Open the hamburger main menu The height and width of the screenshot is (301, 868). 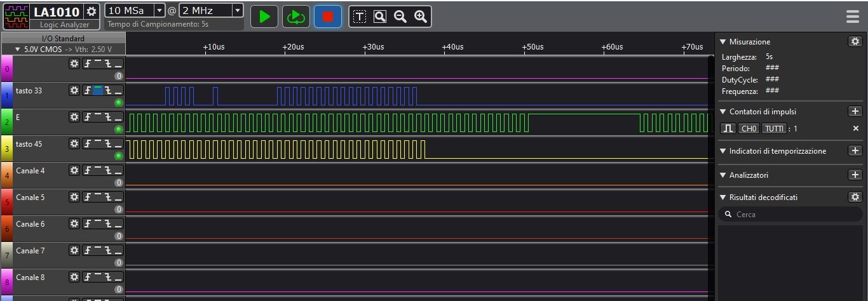(853, 17)
